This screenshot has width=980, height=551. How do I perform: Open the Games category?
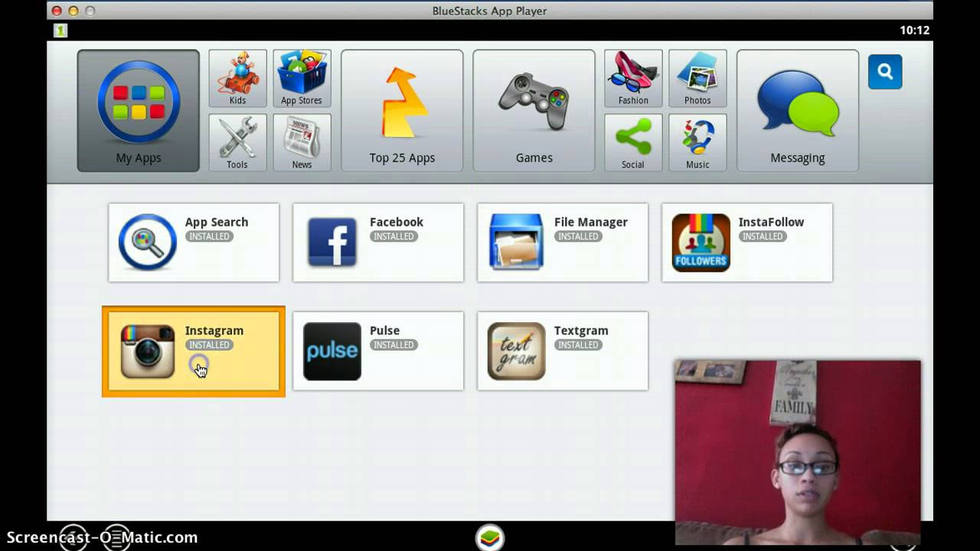coord(534,111)
